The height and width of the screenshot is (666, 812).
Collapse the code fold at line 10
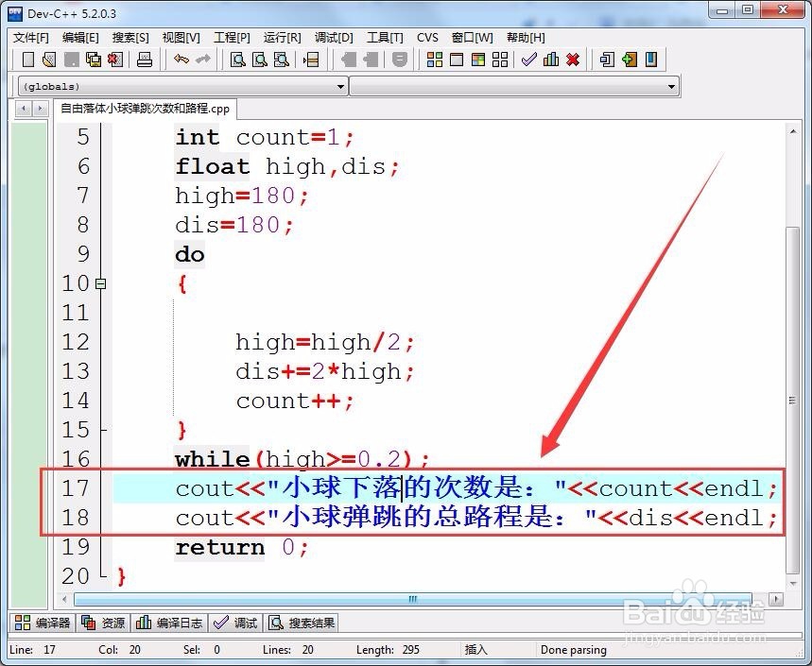[x=101, y=283]
